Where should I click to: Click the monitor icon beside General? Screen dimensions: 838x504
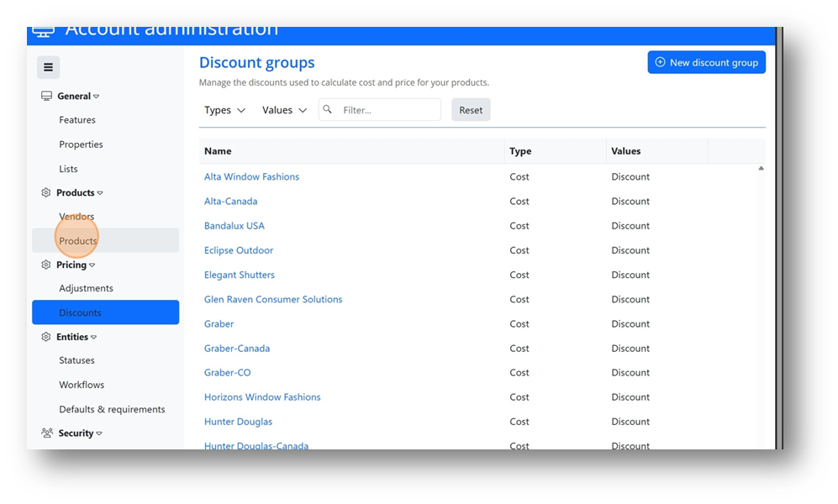pos(46,96)
